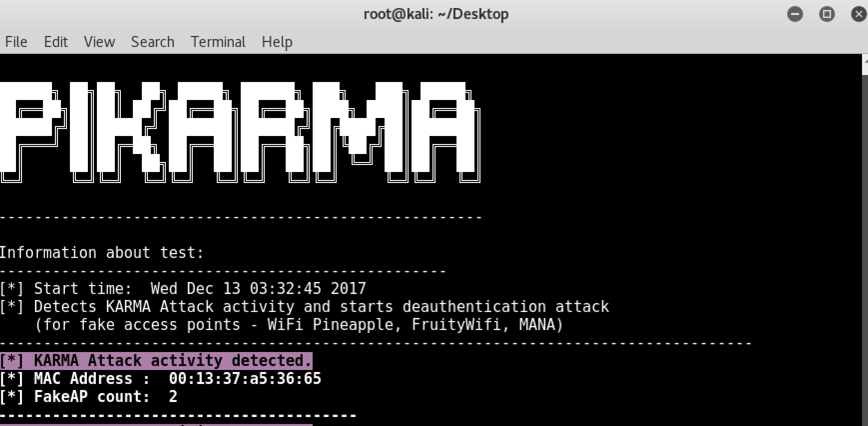The image size is (868, 426).
Task: Click the FakeAP count value
Action: (x=173, y=397)
